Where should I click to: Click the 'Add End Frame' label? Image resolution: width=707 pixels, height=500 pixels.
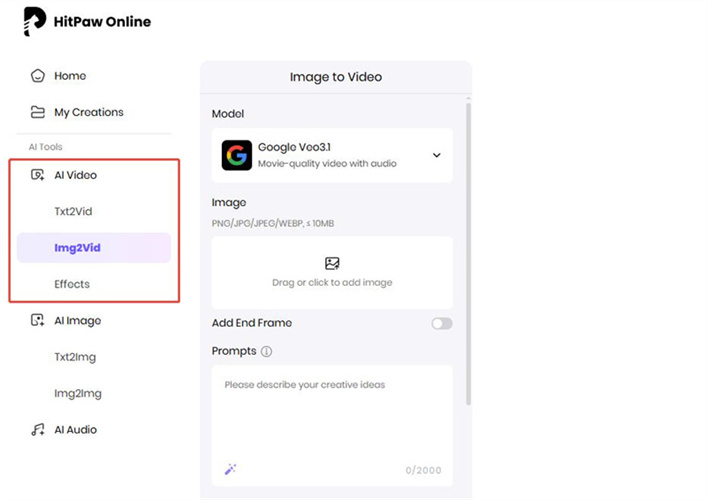(x=252, y=323)
